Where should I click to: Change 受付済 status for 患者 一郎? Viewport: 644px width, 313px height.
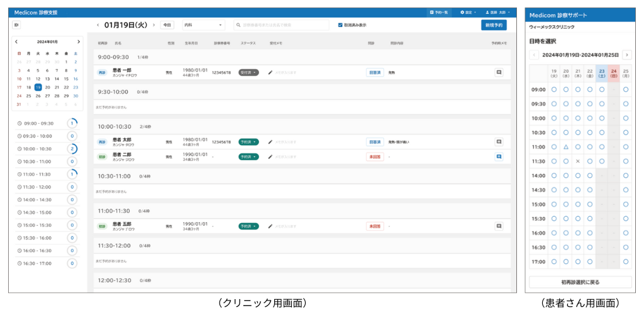(248, 73)
